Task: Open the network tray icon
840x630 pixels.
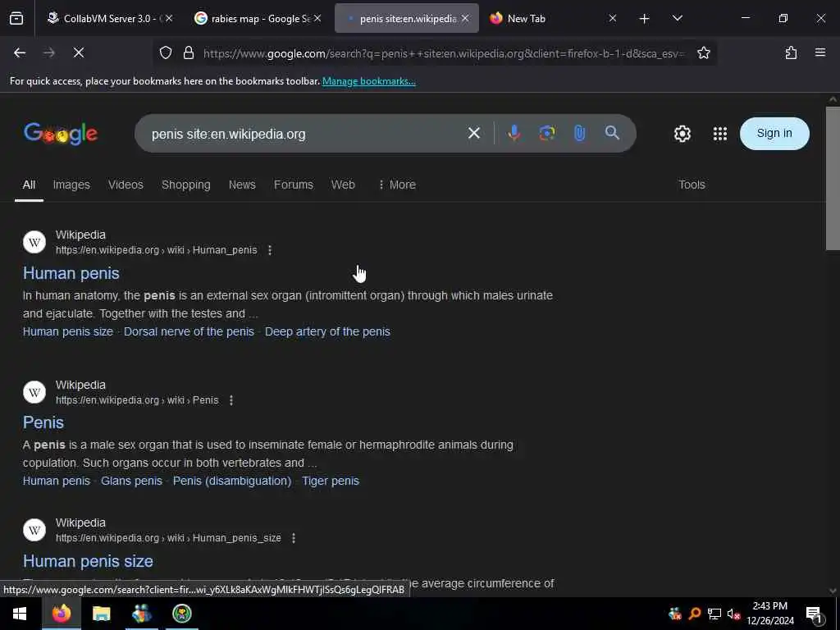Action: [714, 614]
